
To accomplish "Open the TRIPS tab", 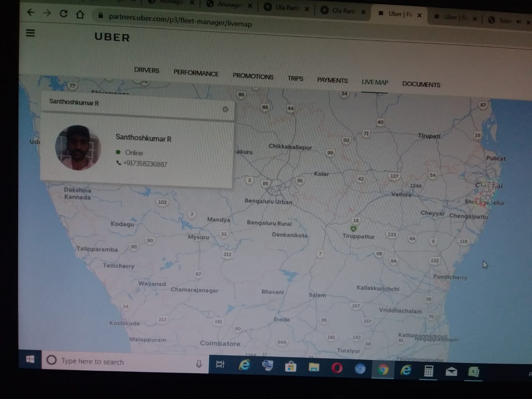I will [295, 78].
